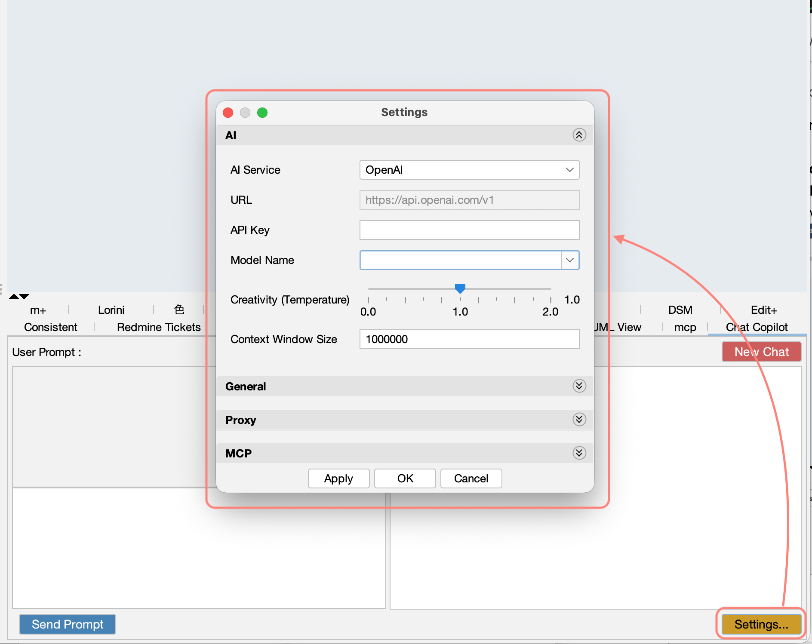Start a New Chat
The image size is (812, 644).
761,351
